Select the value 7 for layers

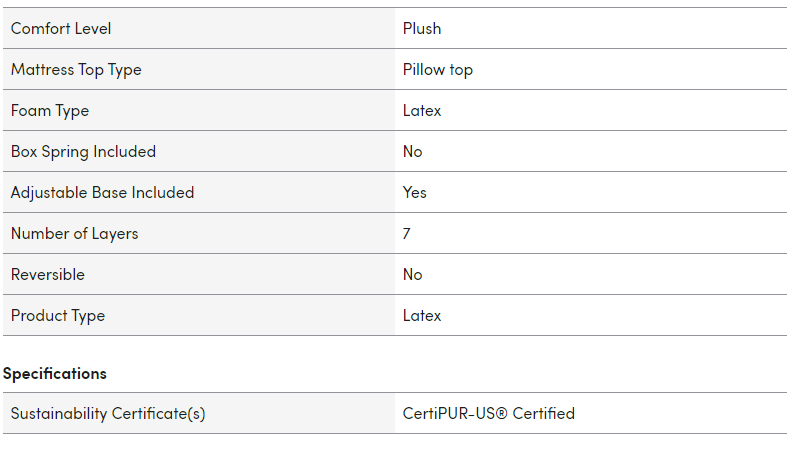pyautogui.click(x=407, y=233)
